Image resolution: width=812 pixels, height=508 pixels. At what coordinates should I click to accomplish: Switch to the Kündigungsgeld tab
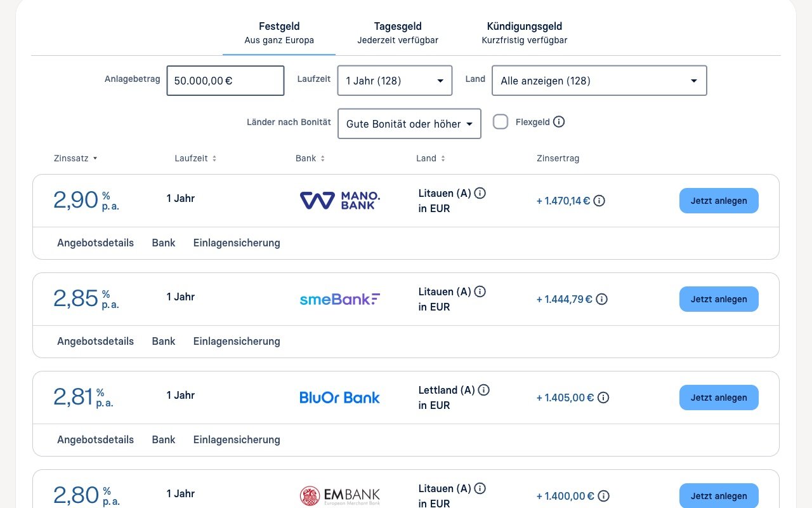(525, 33)
